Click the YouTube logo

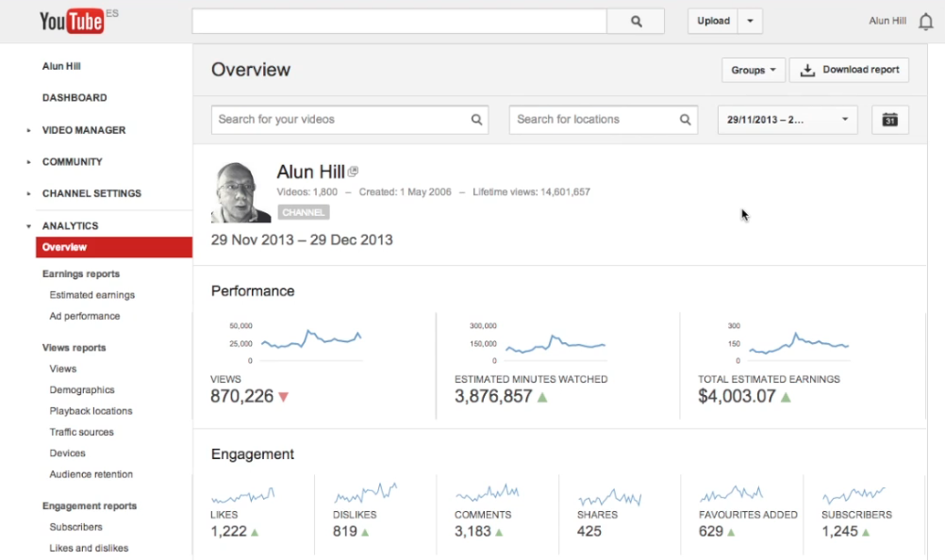[72, 22]
